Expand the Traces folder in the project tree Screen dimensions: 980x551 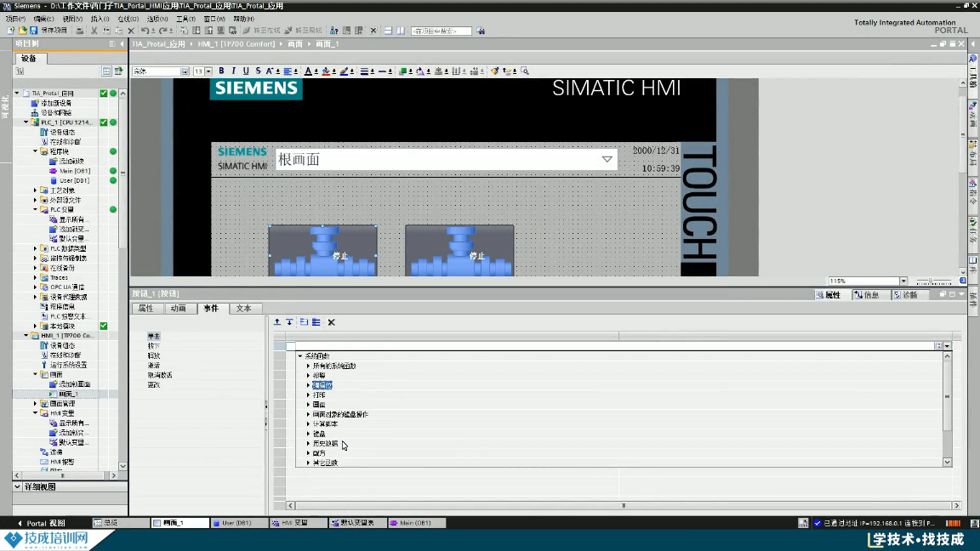click(36, 277)
